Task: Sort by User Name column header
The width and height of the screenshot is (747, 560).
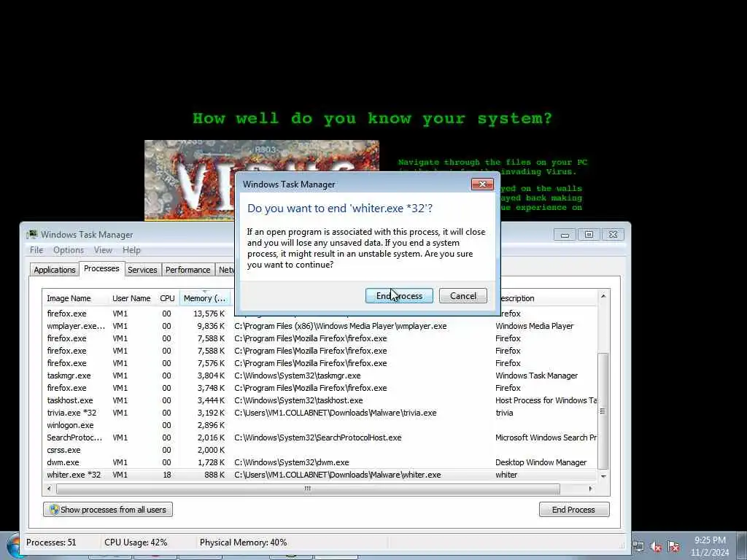Action: pos(131,298)
